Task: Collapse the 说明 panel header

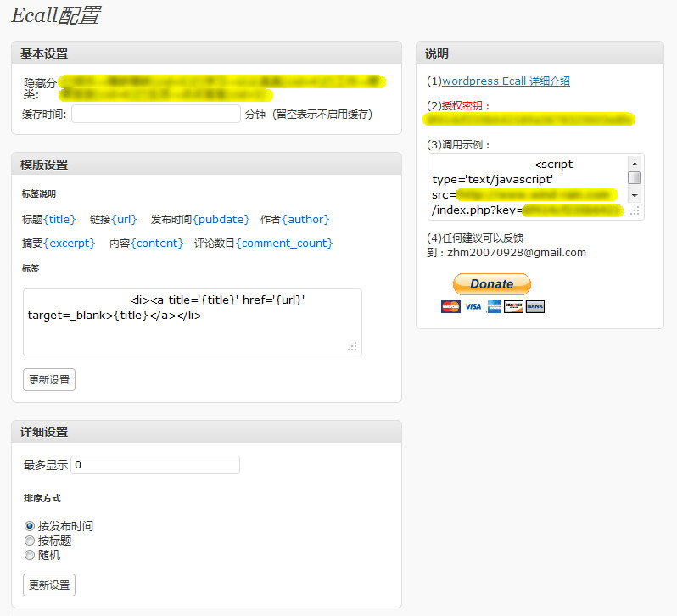Action: [x=540, y=53]
